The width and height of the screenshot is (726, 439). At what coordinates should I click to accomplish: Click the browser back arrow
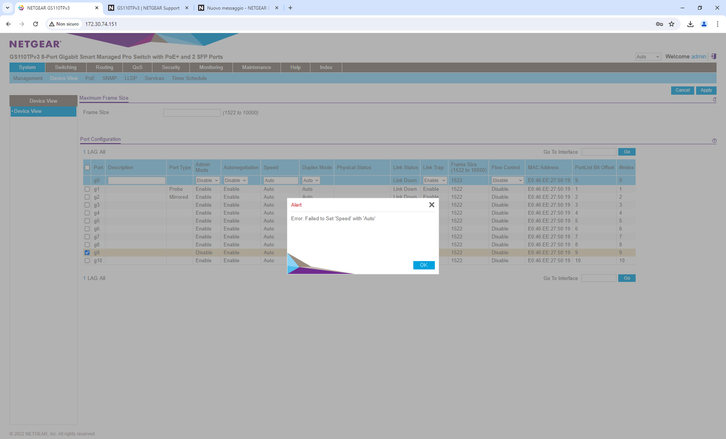pos(8,24)
